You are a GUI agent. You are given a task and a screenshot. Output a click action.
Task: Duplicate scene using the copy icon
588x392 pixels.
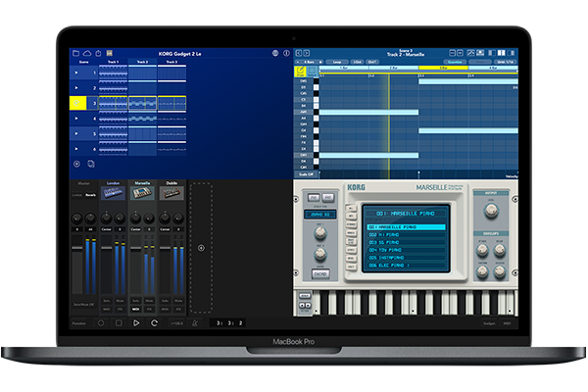(x=91, y=164)
